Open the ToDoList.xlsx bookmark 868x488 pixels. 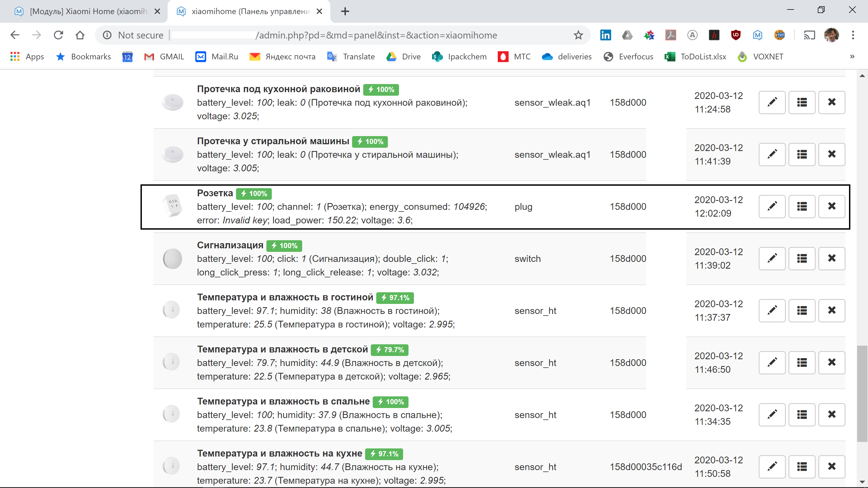(695, 57)
